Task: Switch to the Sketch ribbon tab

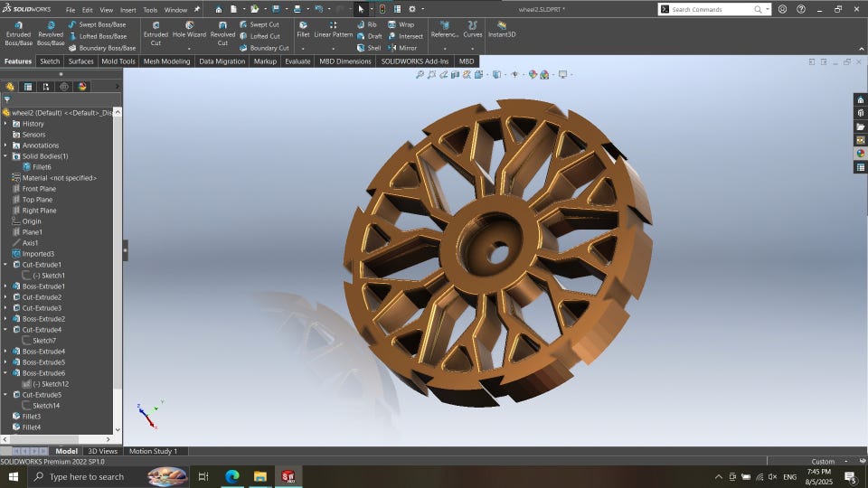Action: (x=49, y=61)
